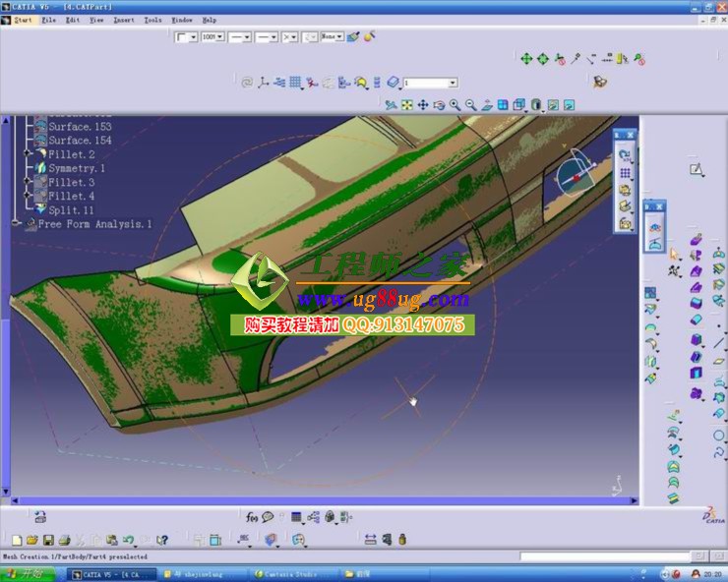This screenshot has width=728, height=582.
Task: Select Split.11 in the tree
Action: [x=71, y=210]
